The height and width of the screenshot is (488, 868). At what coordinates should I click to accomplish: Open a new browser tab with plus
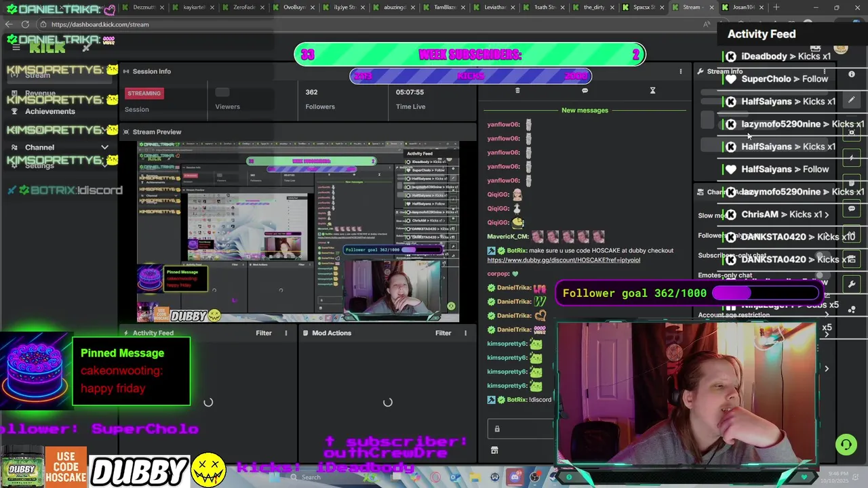776,7
